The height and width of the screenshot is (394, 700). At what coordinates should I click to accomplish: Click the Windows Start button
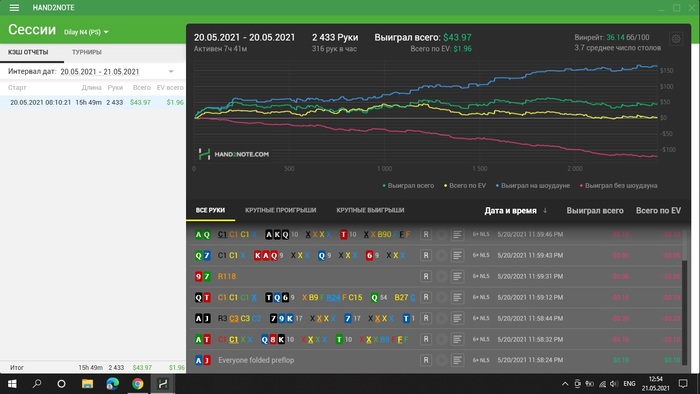[12, 384]
